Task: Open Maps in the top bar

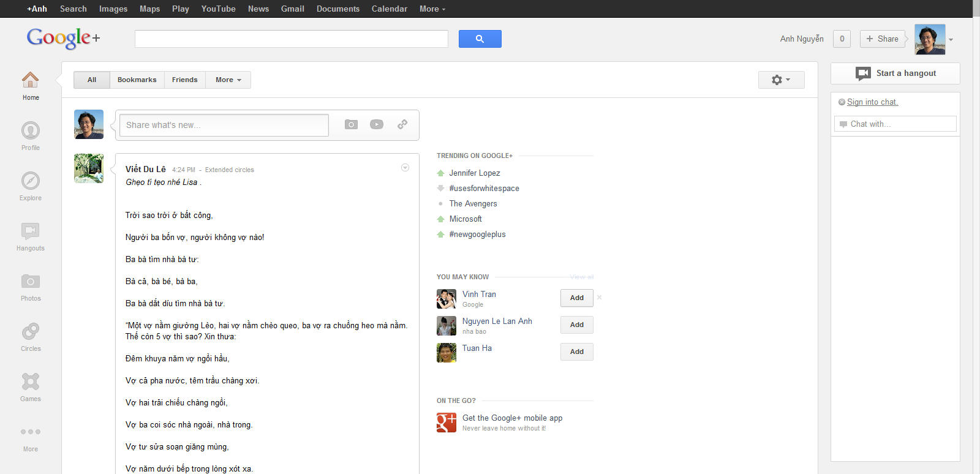Action: tap(150, 9)
